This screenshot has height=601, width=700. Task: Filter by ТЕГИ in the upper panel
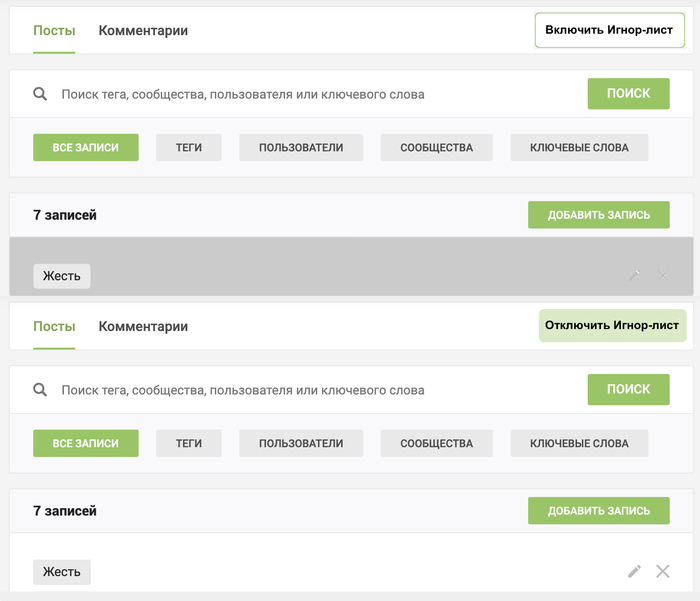189,148
